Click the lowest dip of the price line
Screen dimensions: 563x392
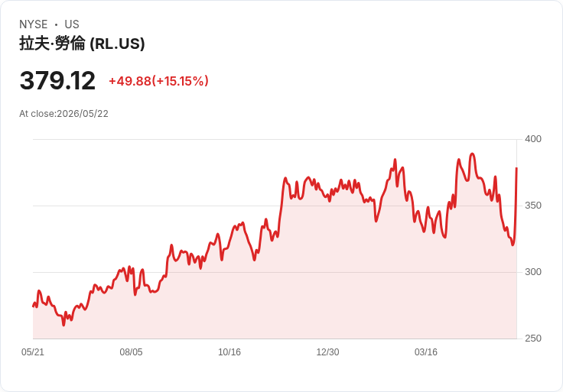63,325
